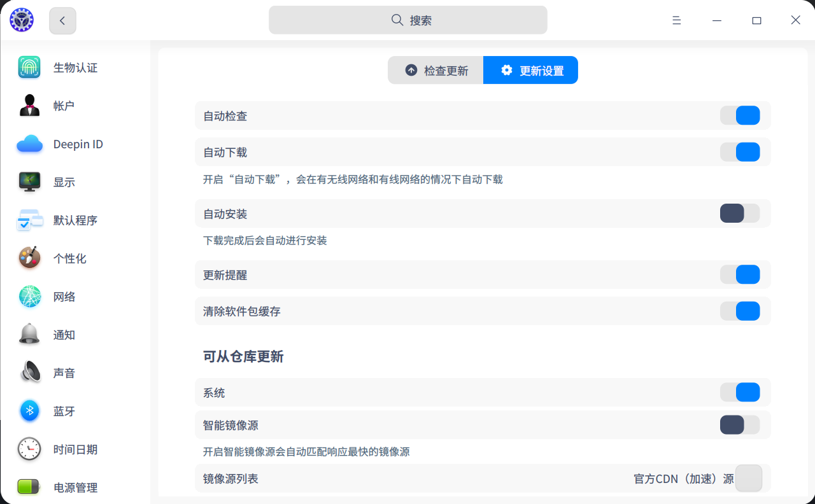Select the 显示 monitor icon
Screen dimensions: 815x504
(29, 182)
